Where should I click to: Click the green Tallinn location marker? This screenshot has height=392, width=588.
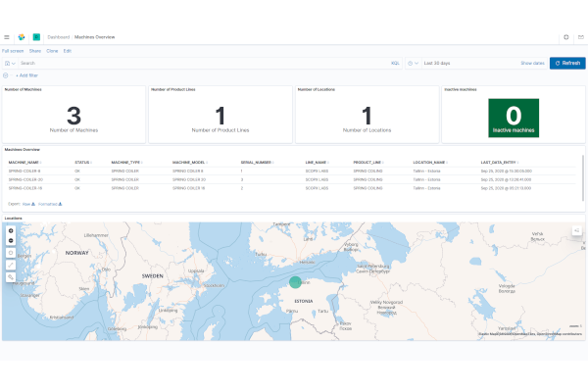click(295, 282)
